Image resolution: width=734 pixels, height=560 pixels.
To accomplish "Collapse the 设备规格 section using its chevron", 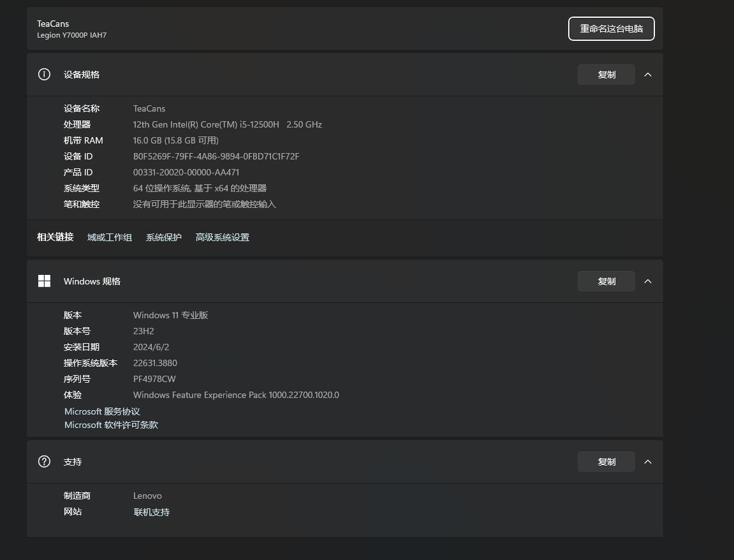I will (x=648, y=75).
